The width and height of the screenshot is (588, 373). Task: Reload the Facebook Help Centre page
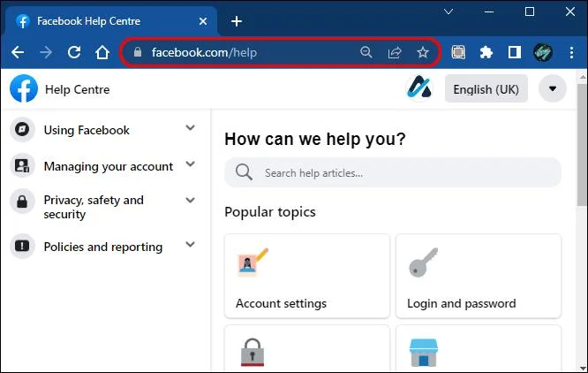(74, 52)
